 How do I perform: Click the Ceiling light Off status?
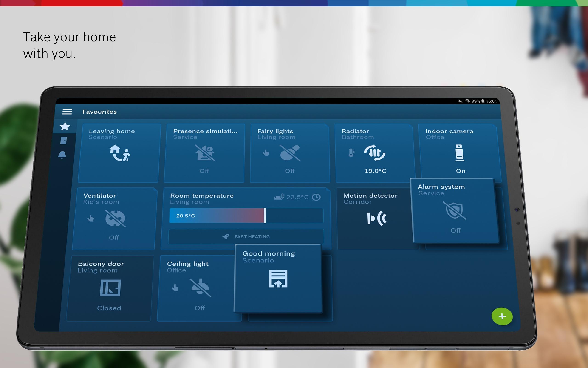(200, 308)
